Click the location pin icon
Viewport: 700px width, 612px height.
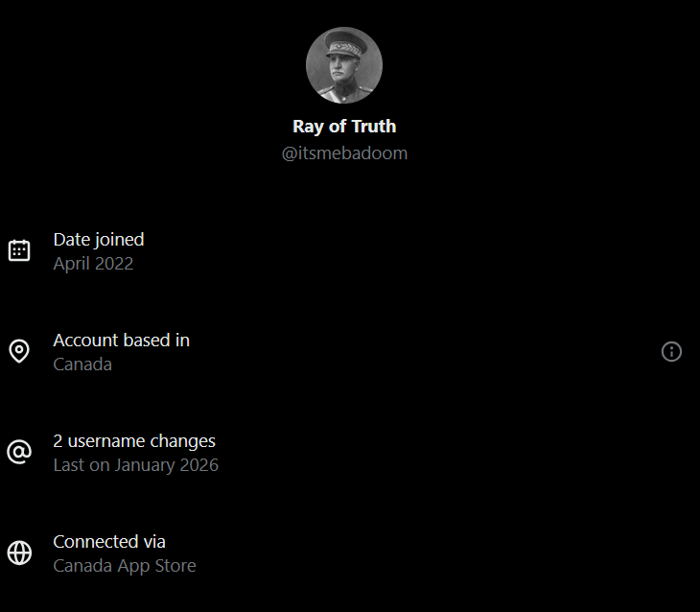pos(19,352)
